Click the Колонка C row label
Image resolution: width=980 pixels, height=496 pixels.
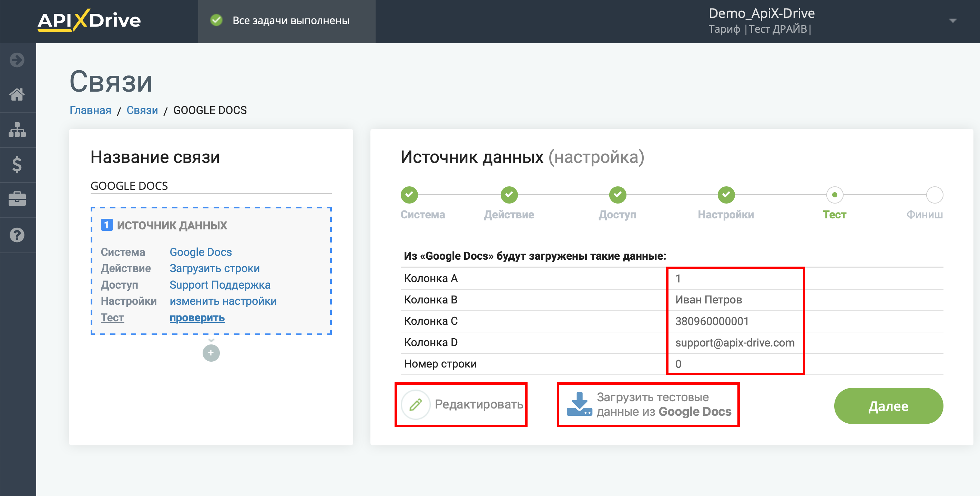tap(431, 321)
